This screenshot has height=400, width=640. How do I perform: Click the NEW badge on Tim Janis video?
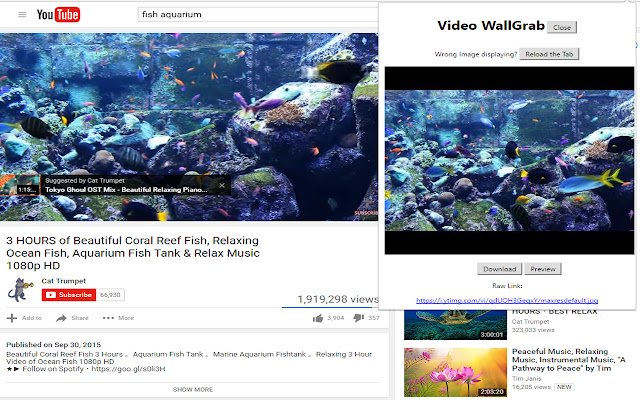coord(564,387)
